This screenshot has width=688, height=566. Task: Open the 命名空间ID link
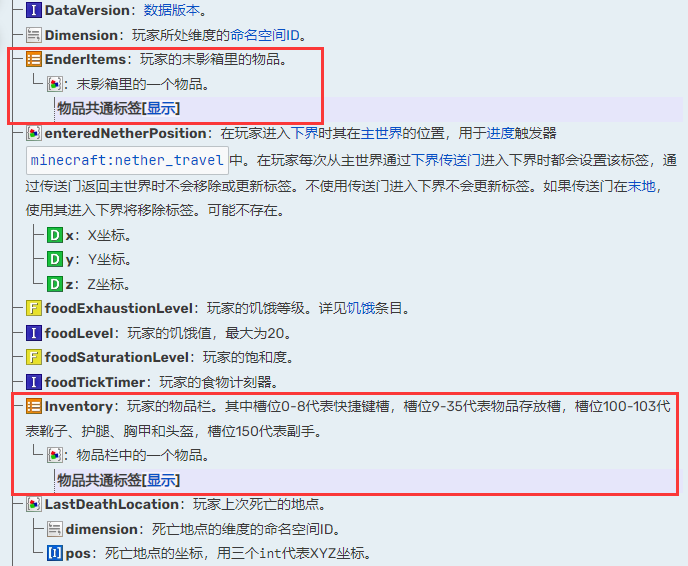pyautogui.click(x=265, y=35)
